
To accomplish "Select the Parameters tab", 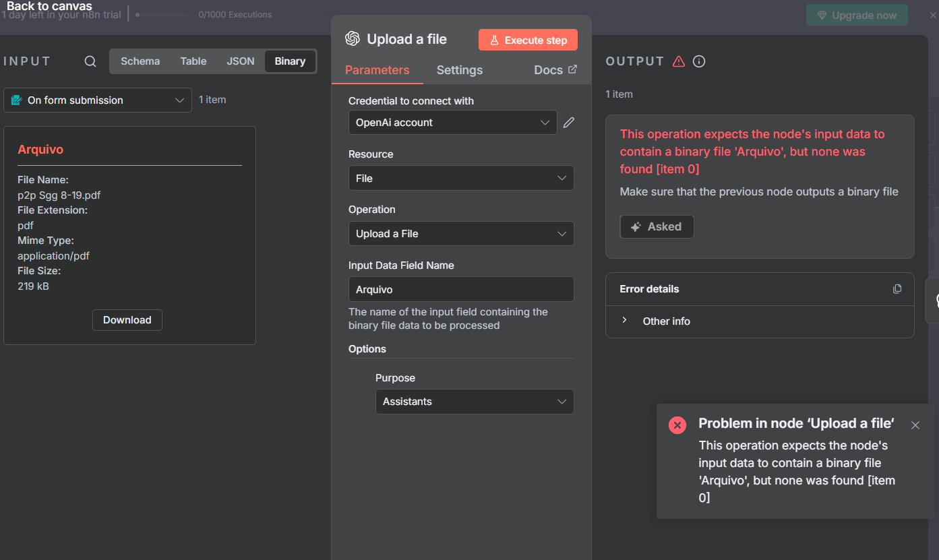I will [377, 70].
